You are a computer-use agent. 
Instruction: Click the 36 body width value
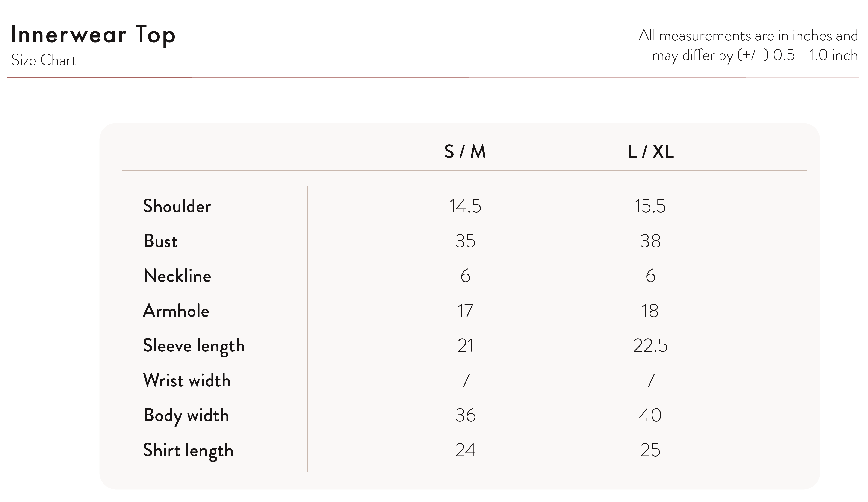coord(465,415)
